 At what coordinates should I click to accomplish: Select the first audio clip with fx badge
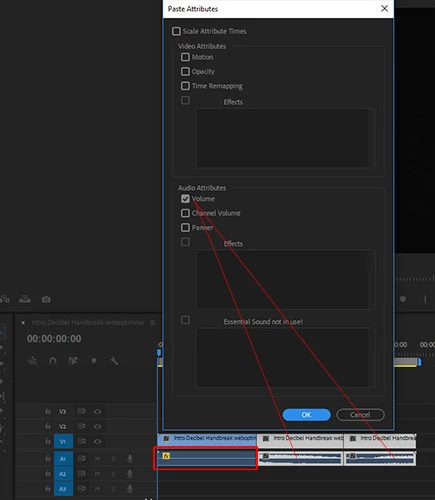coord(206,459)
